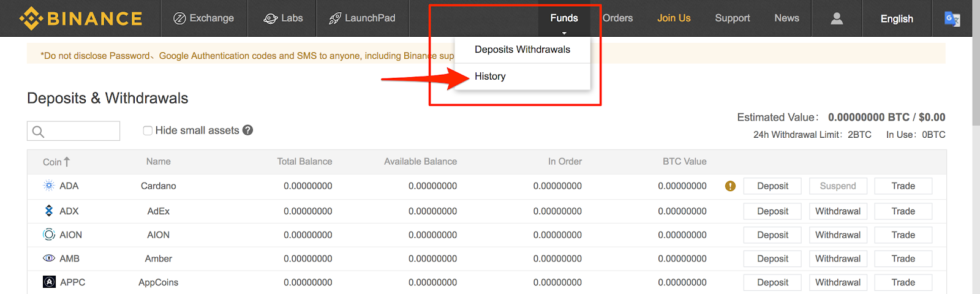980x294 pixels.
Task: Click the ADA coin icon
Action: click(x=49, y=186)
